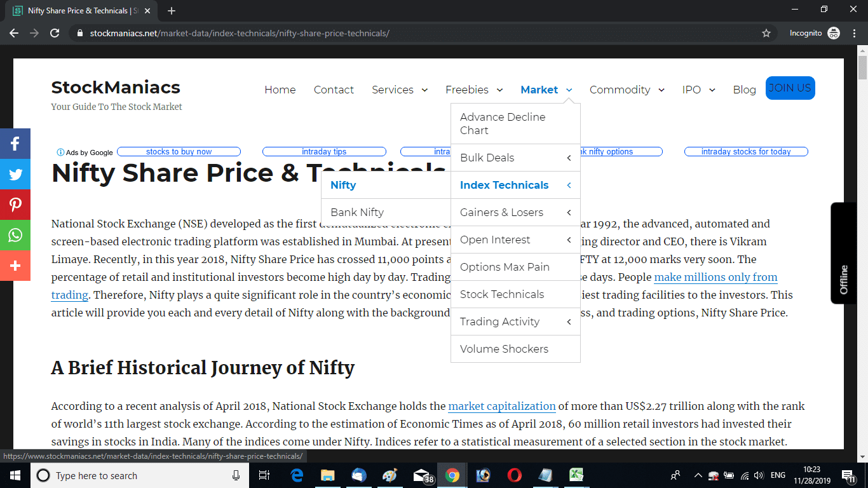
Task: Open the market capitalization link
Action: (x=501, y=406)
